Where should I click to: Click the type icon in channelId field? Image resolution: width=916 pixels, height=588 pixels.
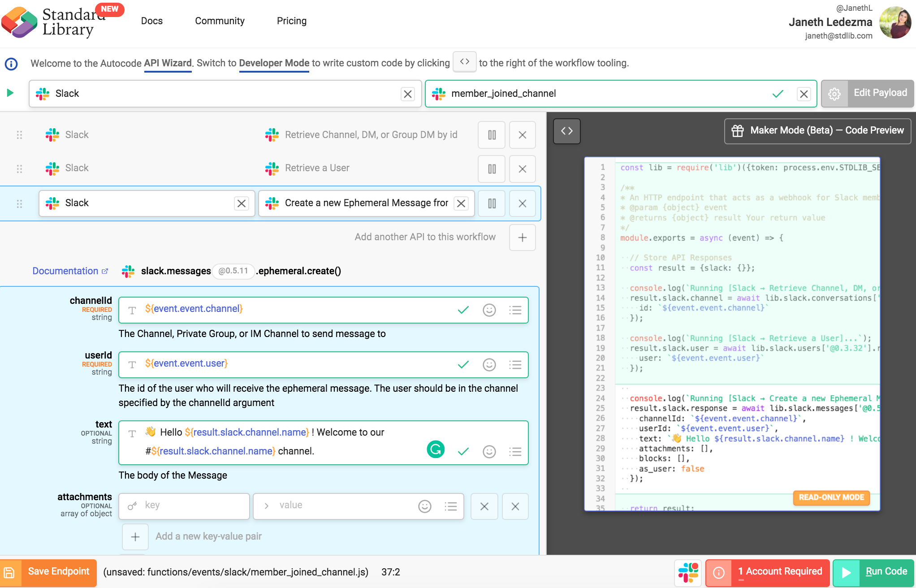(x=132, y=310)
